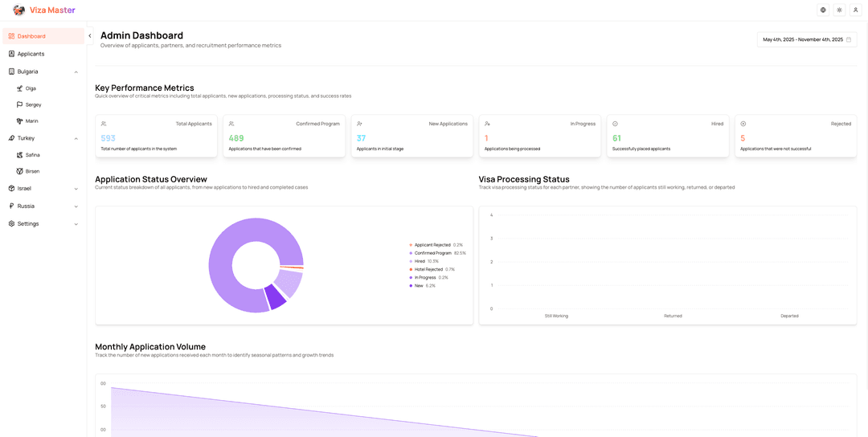This screenshot has width=868, height=437.
Task: Click the 61 hired value
Action: (x=616, y=138)
